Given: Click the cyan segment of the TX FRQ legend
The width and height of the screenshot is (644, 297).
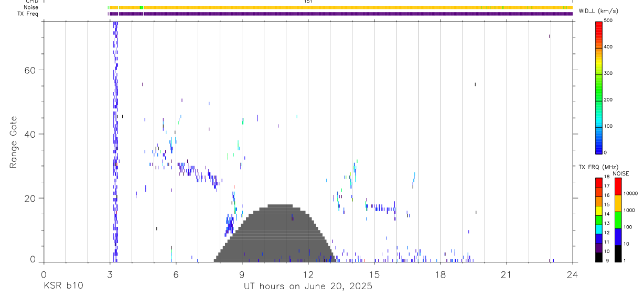Looking at the screenshot, I should point(599,229).
